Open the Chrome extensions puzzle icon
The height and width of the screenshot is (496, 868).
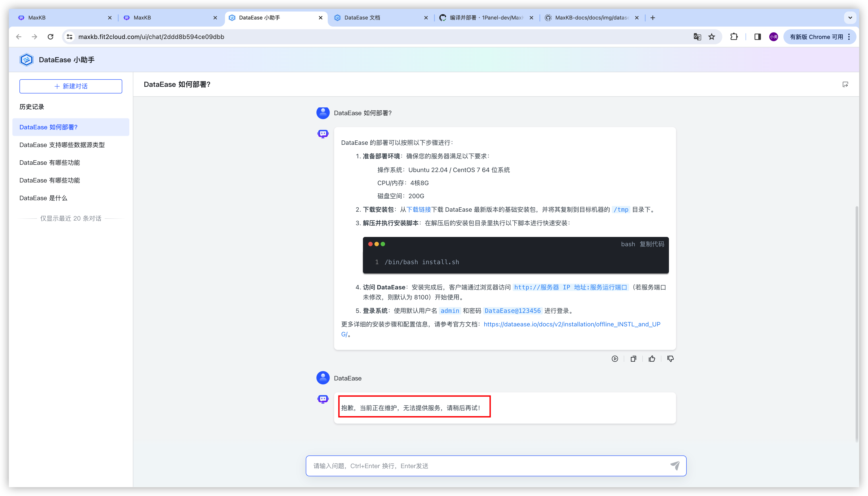click(734, 37)
